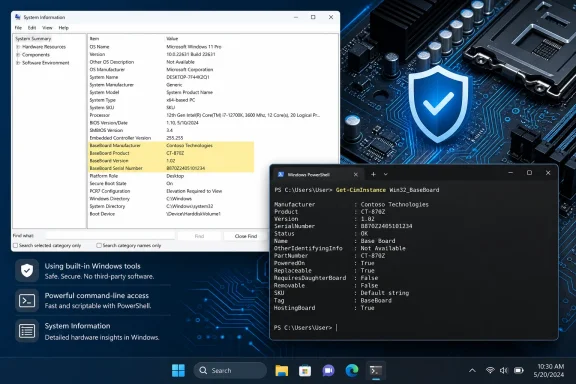The height and width of the screenshot is (384, 576).
Task: Click the Find button
Action: [199, 236]
